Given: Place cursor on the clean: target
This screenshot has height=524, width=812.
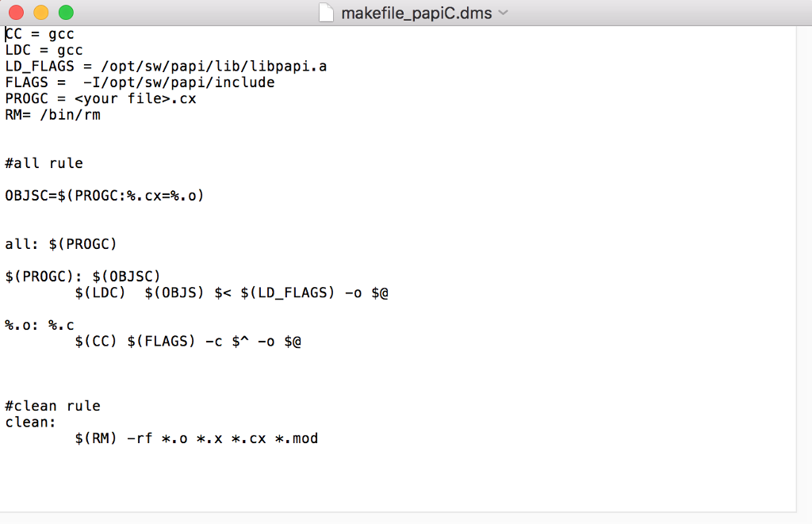Looking at the screenshot, I should [x=28, y=422].
